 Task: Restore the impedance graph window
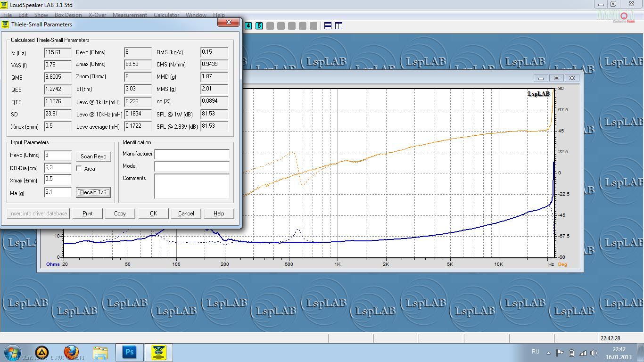tap(556, 78)
